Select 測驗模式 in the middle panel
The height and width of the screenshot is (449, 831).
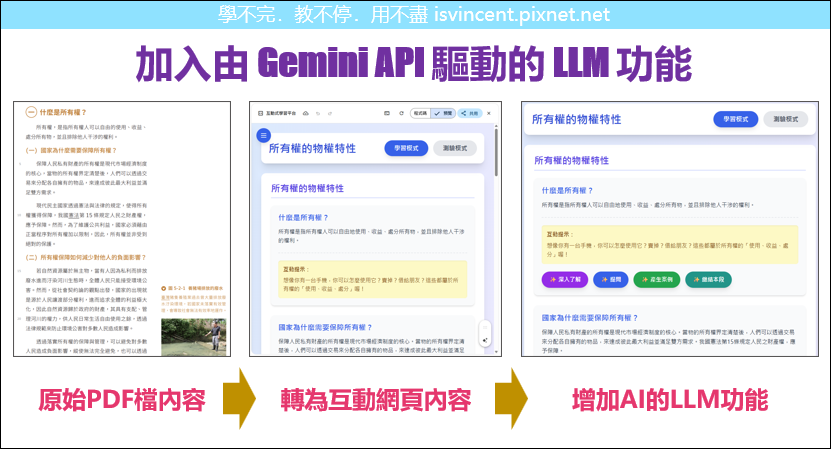pyautogui.click(x=455, y=148)
